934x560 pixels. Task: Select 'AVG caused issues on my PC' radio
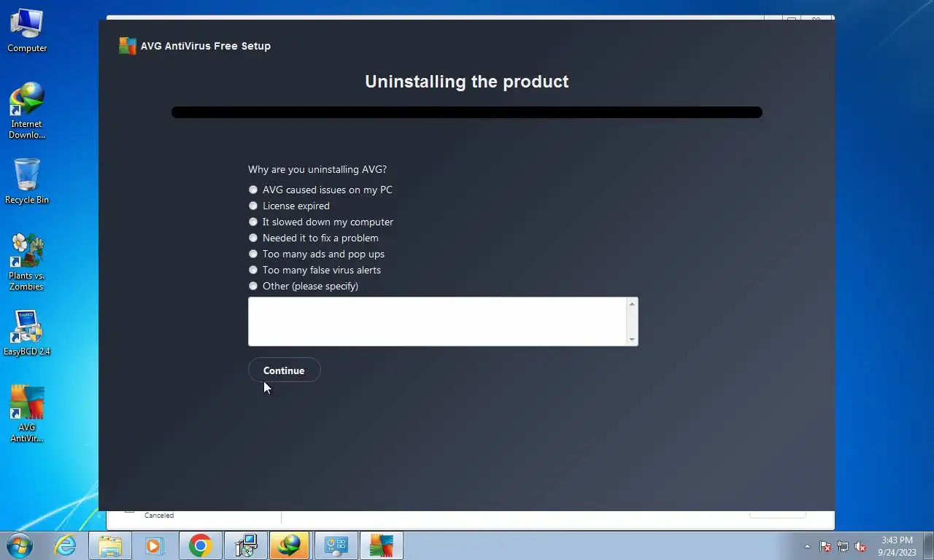[253, 190]
